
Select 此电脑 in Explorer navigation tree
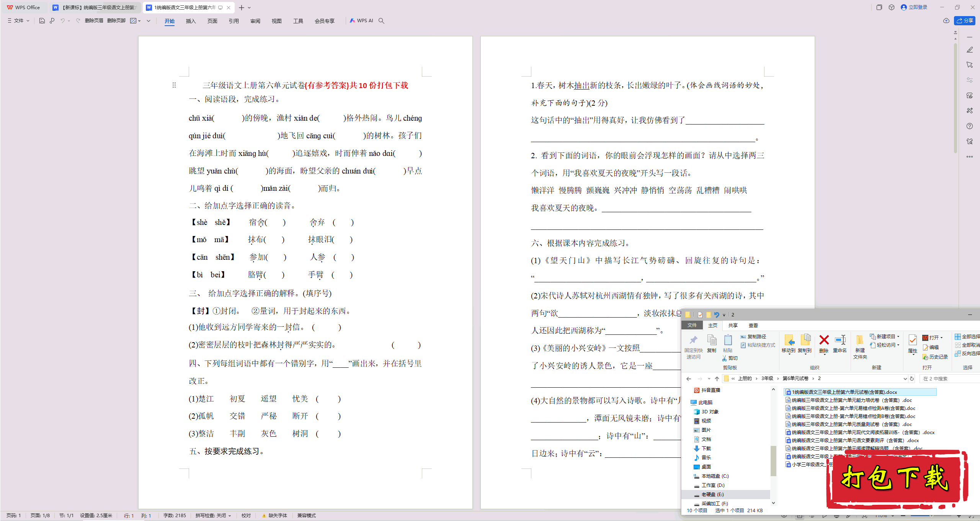(702, 402)
